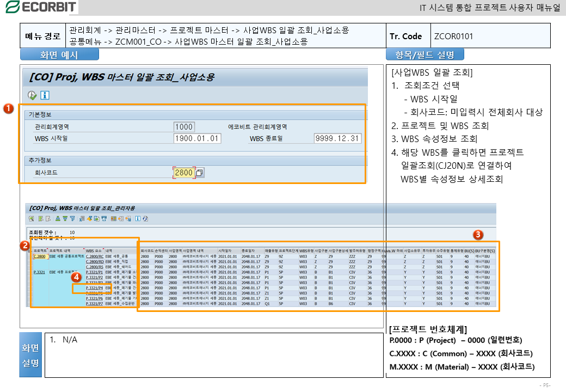The height and width of the screenshot is (392, 566).
Task: Open project link C.2800
Action: pos(39,256)
